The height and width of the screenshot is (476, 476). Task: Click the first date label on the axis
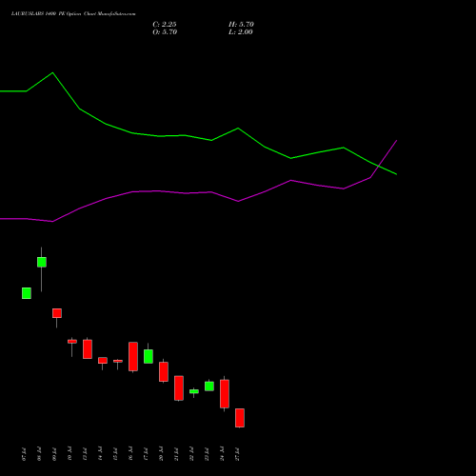[x=24, y=454]
